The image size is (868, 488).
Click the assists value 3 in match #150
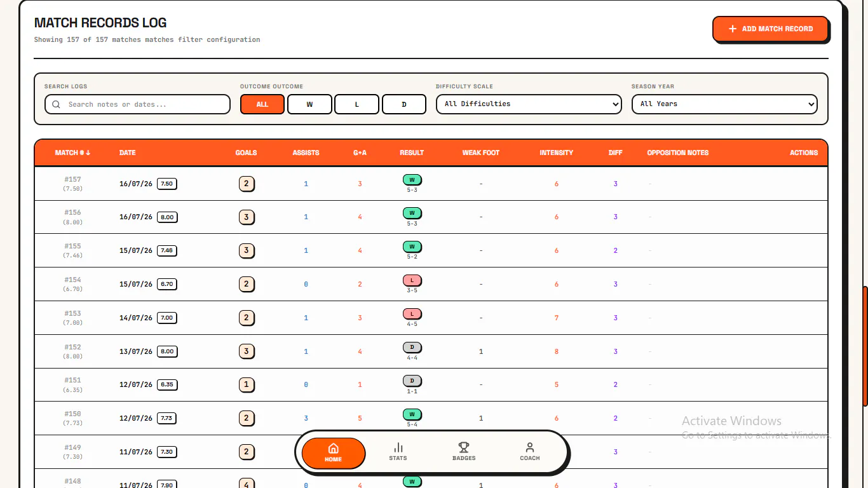point(306,418)
